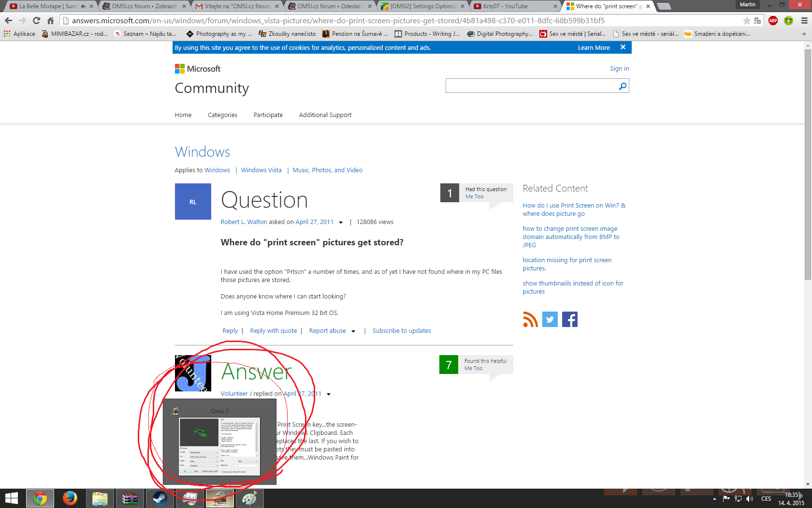Launch Firefox from the taskbar
Screen dimensions: 812x508
pos(70,498)
